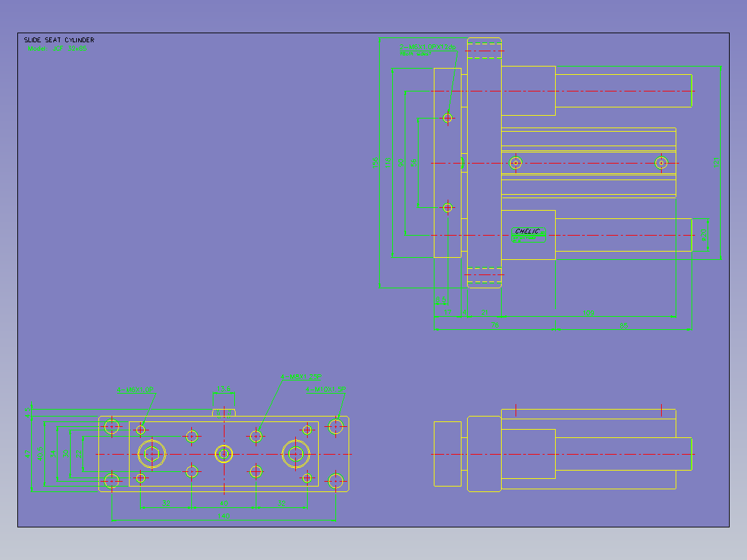Select the ø20 rod diameter dimension
747x560 pixels.
[703, 234]
